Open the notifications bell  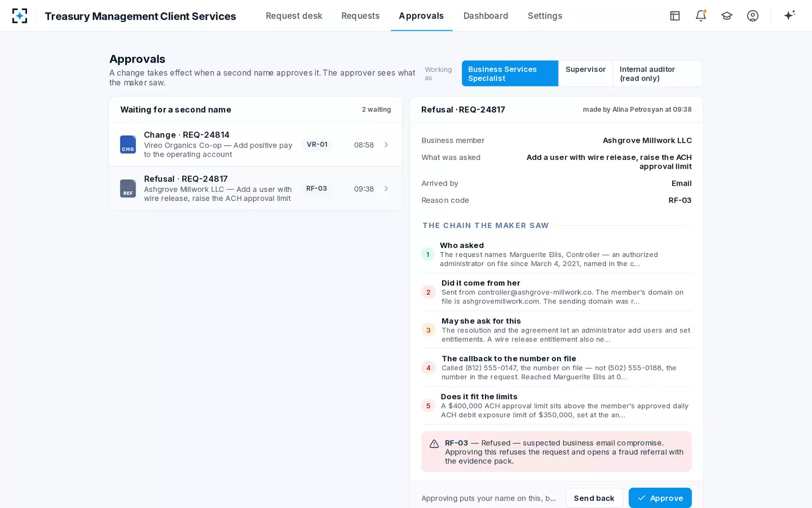pyautogui.click(x=701, y=16)
